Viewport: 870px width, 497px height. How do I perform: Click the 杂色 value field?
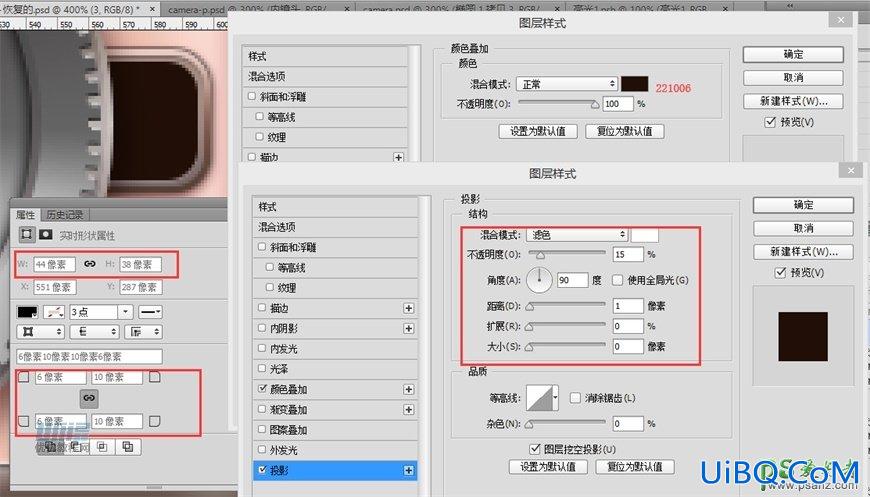click(x=628, y=424)
